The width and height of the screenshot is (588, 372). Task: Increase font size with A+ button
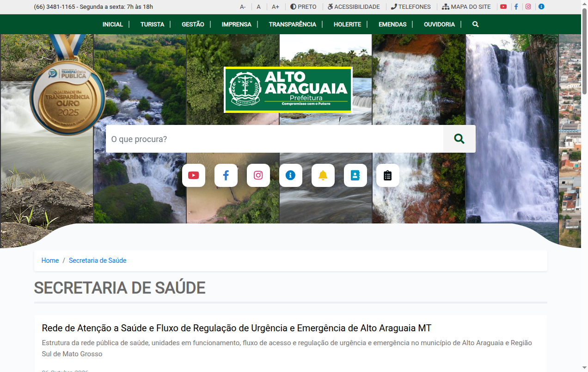[276, 7]
